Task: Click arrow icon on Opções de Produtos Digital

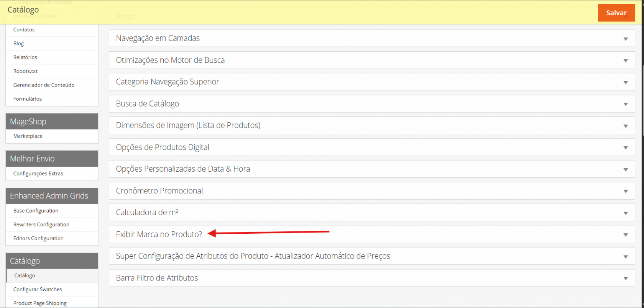Action: (625, 148)
